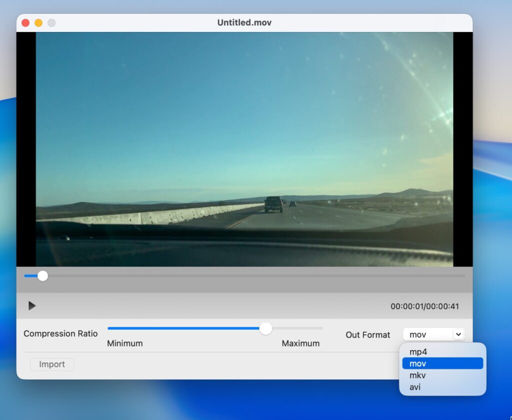Click the video preview frame

click(x=244, y=149)
